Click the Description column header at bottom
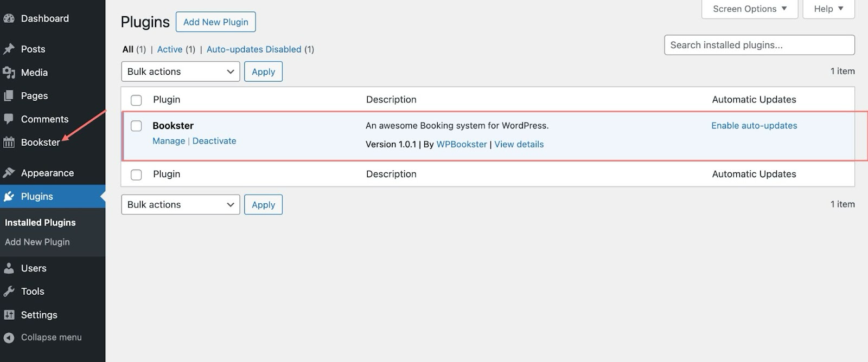The image size is (868, 362). [x=391, y=174]
